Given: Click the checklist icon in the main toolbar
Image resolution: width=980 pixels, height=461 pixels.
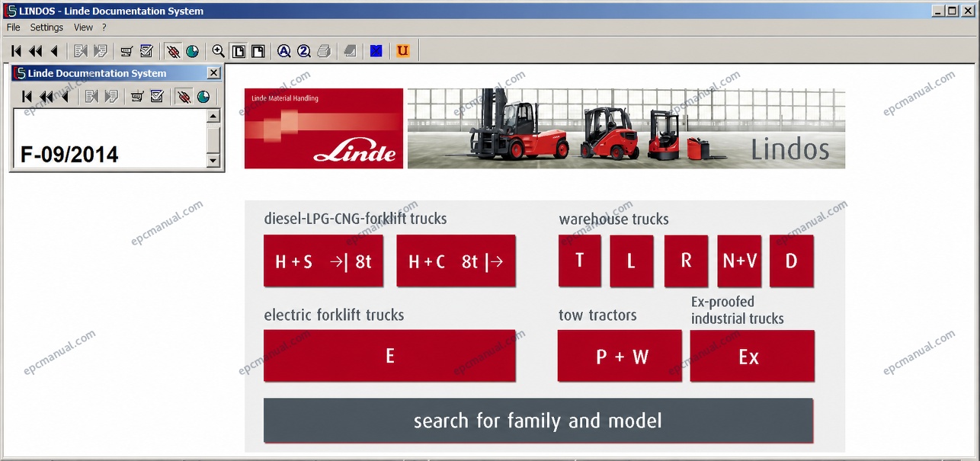Looking at the screenshot, I should pyautogui.click(x=146, y=51).
